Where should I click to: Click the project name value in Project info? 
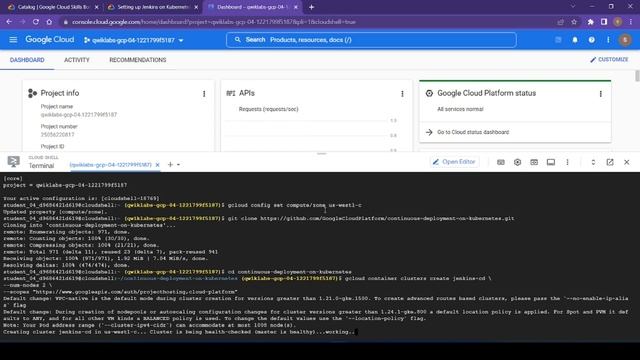[79, 115]
